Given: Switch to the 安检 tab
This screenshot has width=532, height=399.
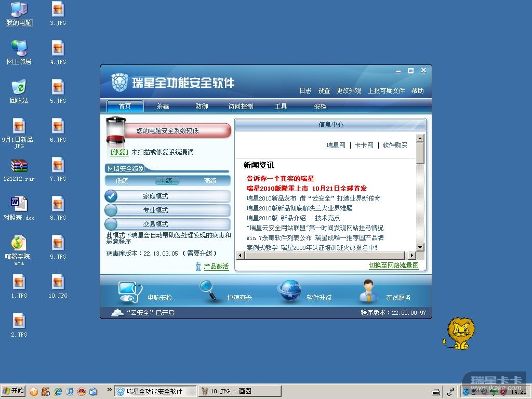Looking at the screenshot, I should pos(320,106).
